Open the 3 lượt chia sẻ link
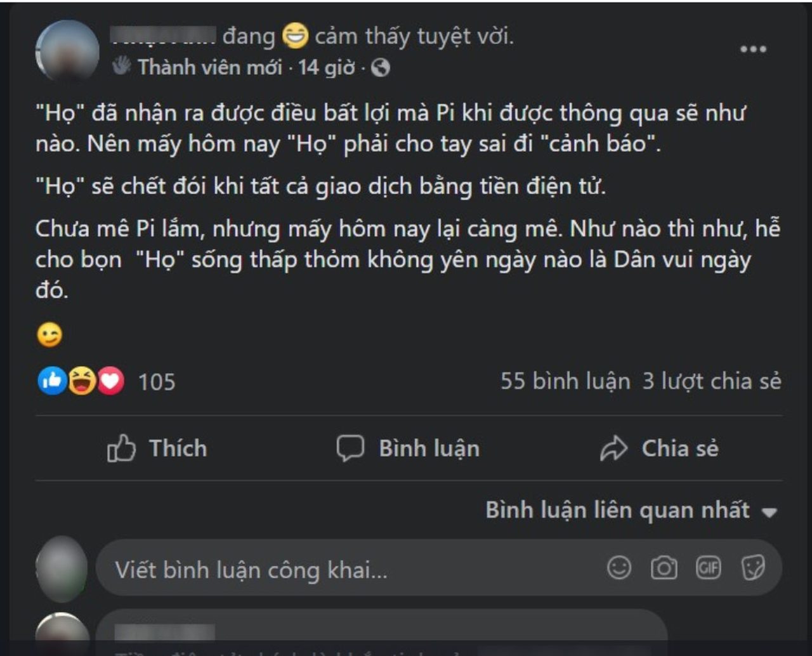812x656 pixels. 712,381
